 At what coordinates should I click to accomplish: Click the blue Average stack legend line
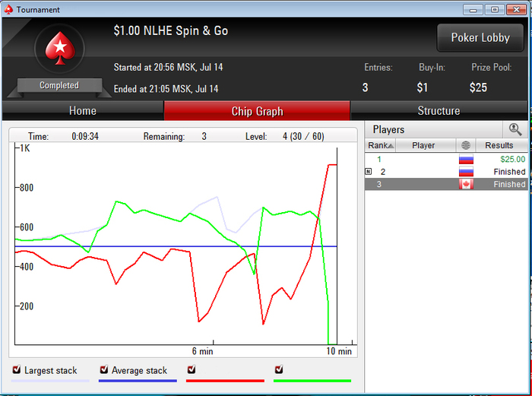pos(138,381)
